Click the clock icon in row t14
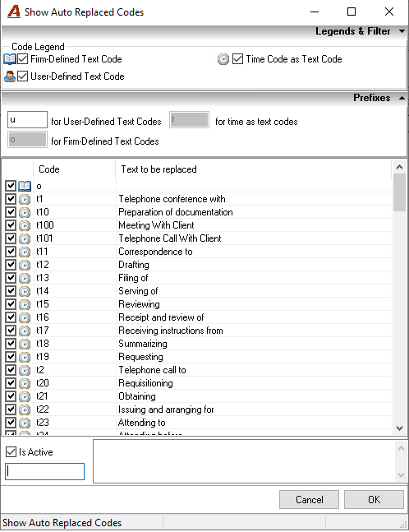This screenshot has width=409, height=532. point(25,291)
